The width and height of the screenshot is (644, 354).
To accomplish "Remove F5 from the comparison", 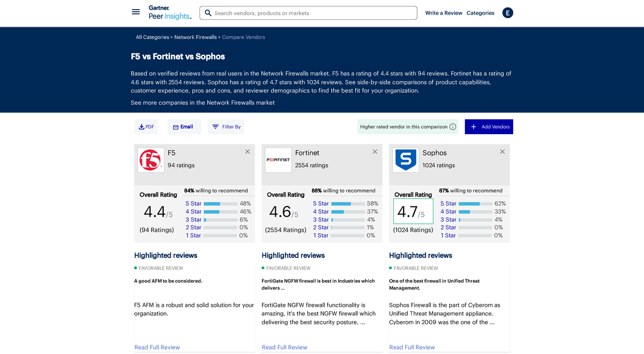I will pyautogui.click(x=247, y=151).
